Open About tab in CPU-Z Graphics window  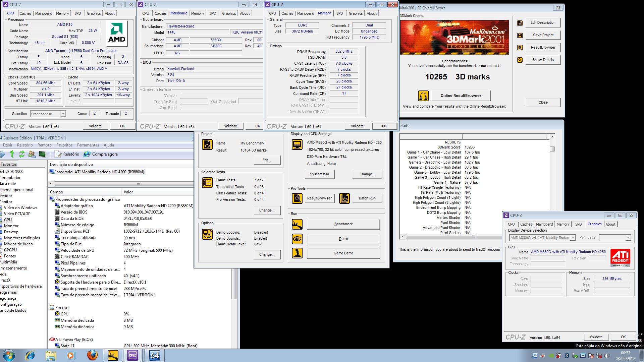[610, 224]
